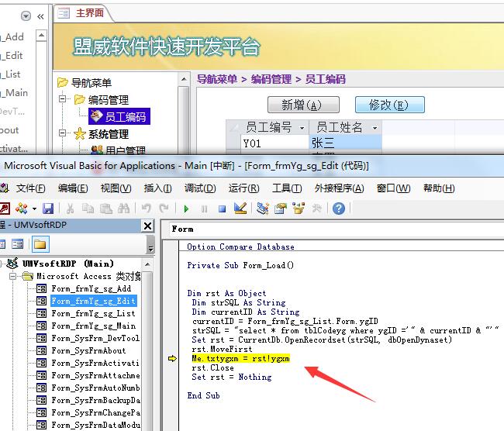Select Form_frmYg_sg_List module

click(94, 313)
